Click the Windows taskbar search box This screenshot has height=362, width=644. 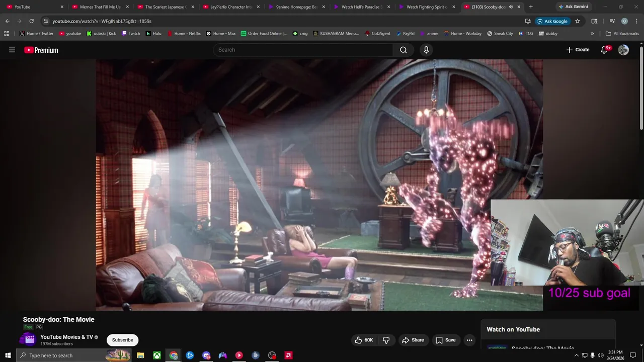(74, 355)
